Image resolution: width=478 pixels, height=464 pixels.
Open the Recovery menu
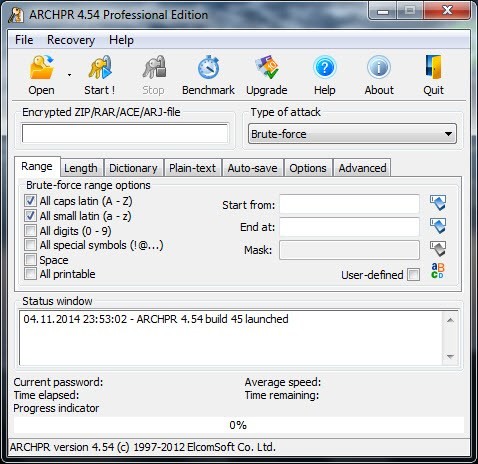point(71,40)
